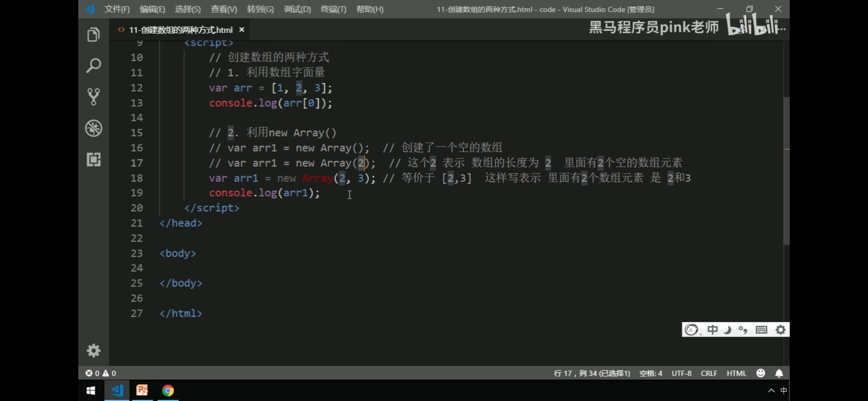This screenshot has width=868, height=401.
Task: Change line ending CRLF
Action: (x=709, y=373)
